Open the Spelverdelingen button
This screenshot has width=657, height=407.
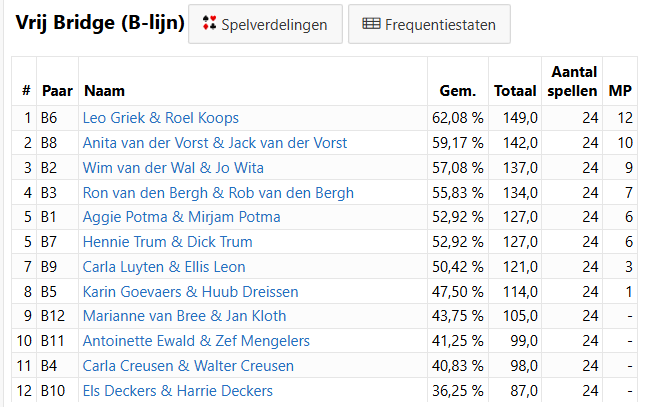[265, 24]
